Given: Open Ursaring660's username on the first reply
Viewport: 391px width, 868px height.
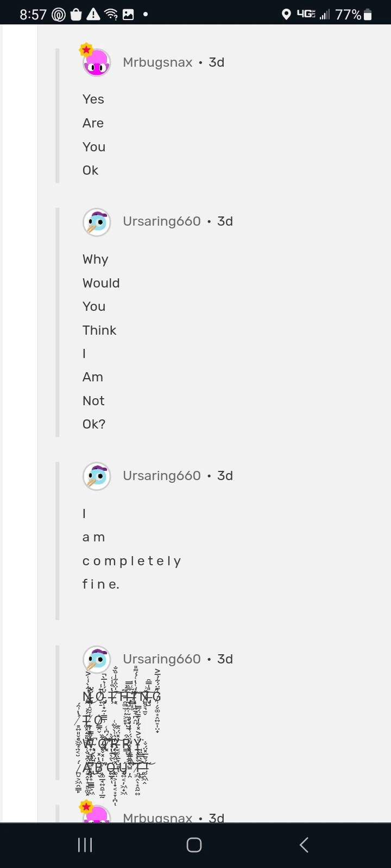Looking at the screenshot, I should click(x=161, y=221).
